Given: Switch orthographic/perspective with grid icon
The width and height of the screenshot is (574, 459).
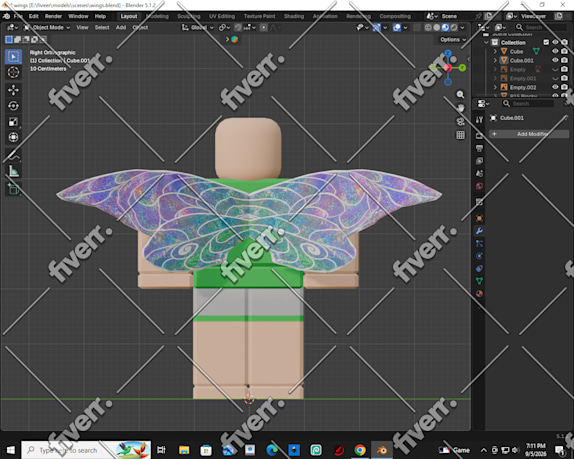Looking at the screenshot, I should point(460,135).
